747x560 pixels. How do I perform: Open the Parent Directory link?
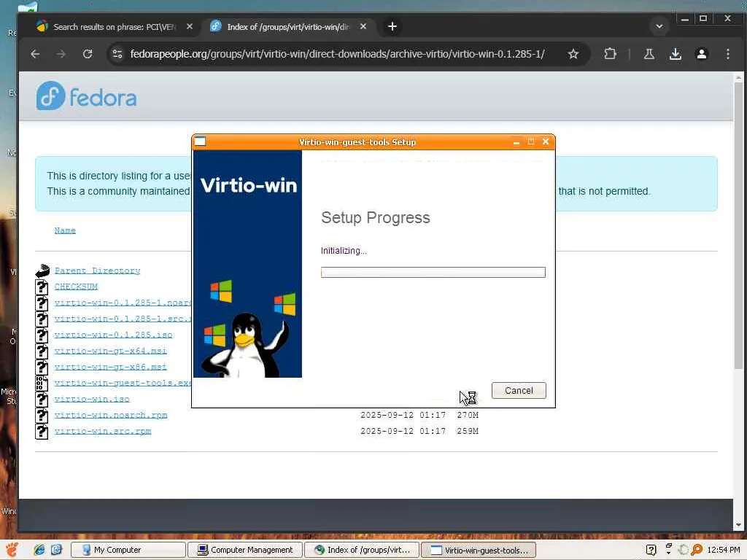[97, 271]
